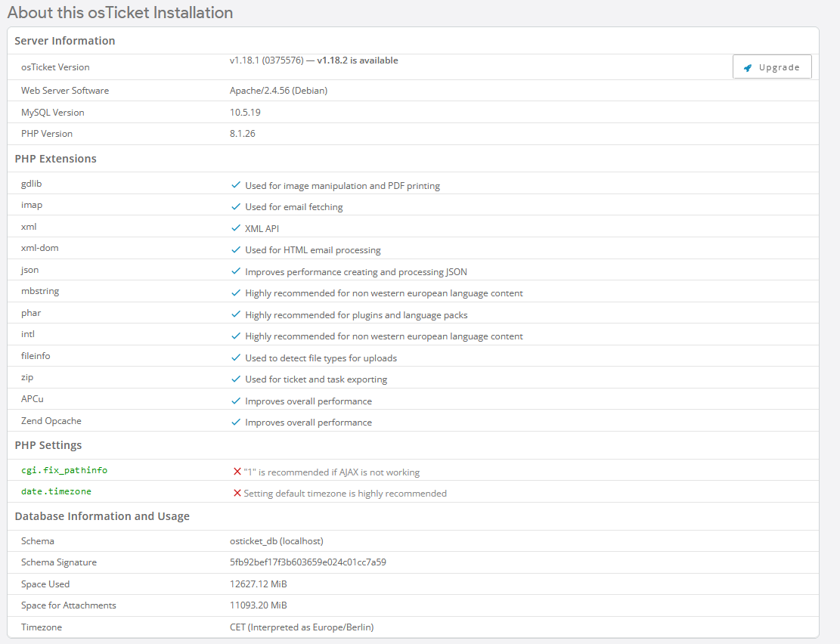Click the 'v1.18.2 is available' text

(x=357, y=60)
